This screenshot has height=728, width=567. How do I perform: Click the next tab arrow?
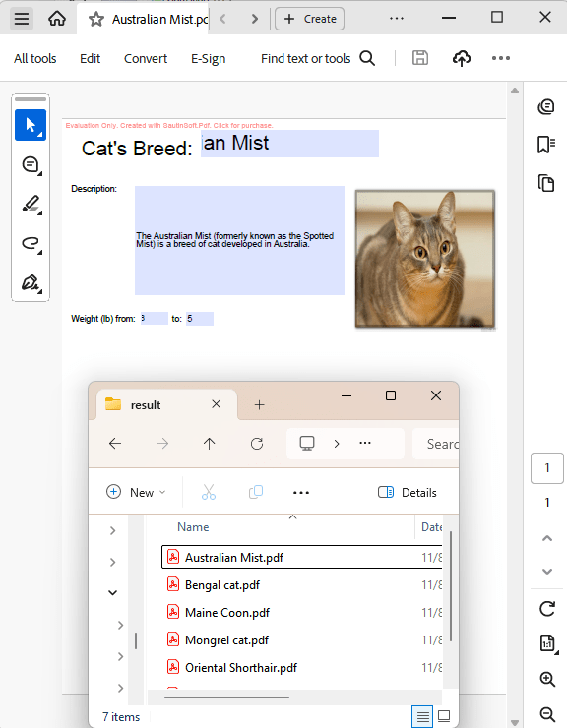point(254,19)
